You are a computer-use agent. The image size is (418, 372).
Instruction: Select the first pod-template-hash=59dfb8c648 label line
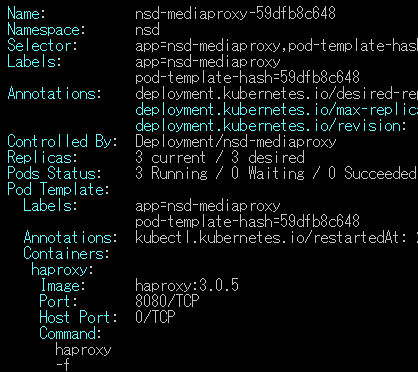coord(247,78)
